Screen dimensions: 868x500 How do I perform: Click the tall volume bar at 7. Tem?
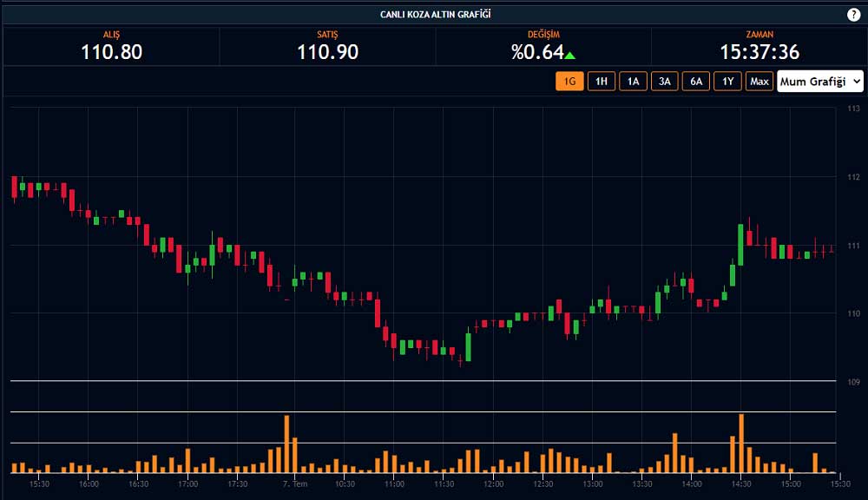tap(286, 444)
